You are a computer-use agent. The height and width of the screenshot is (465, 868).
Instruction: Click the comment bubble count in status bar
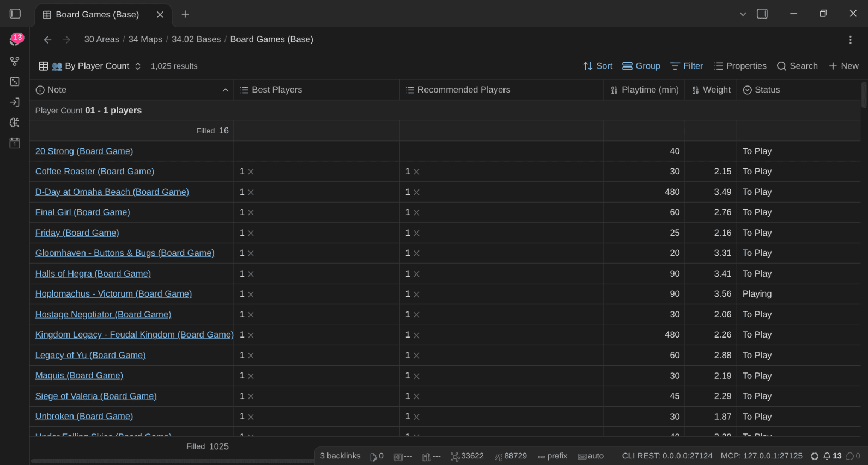pos(853,456)
